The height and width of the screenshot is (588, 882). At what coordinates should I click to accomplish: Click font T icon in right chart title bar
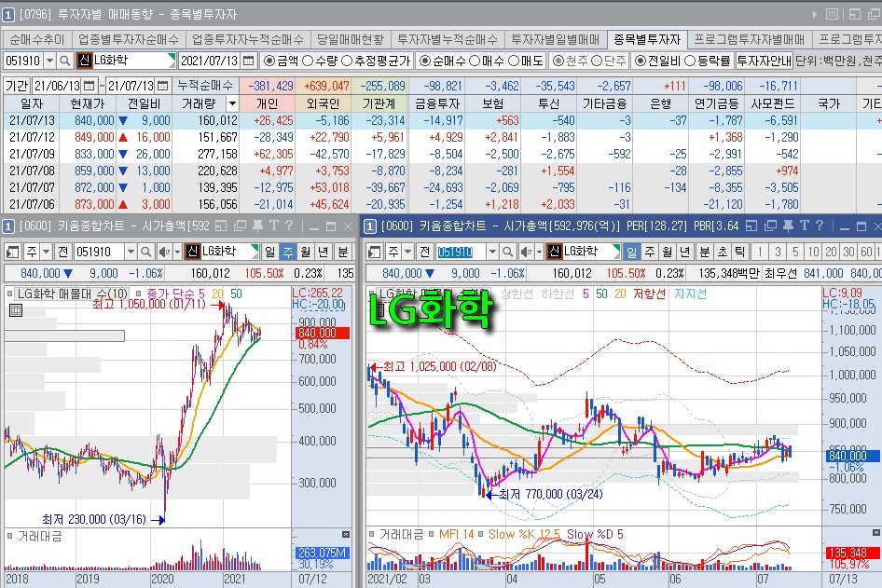[805, 226]
